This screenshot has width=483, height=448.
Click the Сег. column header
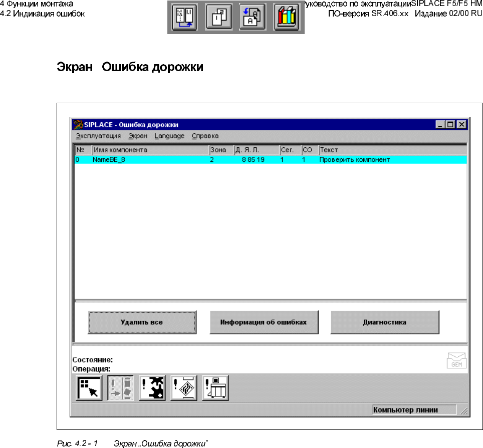(290, 150)
